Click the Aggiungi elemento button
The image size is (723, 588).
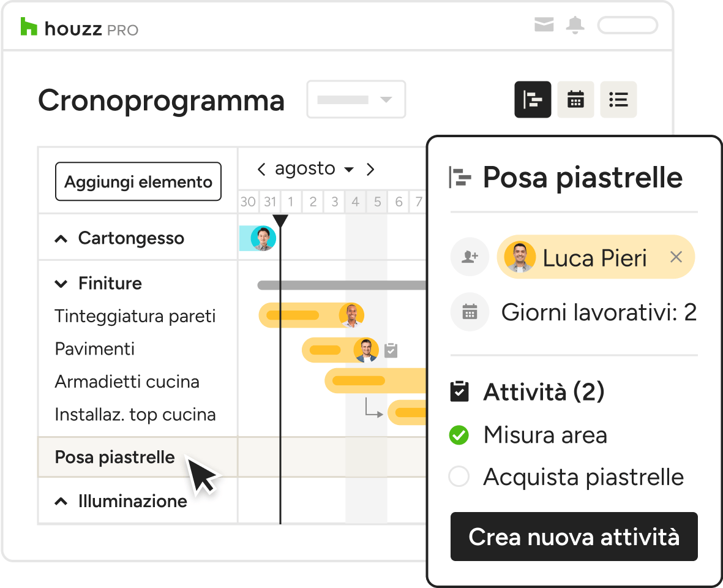click(x=138, y=182)
